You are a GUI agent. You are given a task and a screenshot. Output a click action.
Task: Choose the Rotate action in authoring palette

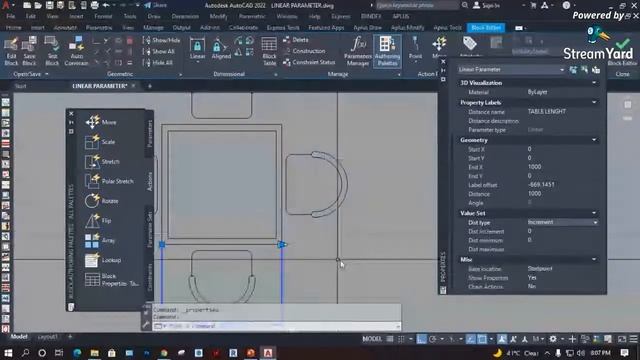pyautogui.click(x=102, y=201)
